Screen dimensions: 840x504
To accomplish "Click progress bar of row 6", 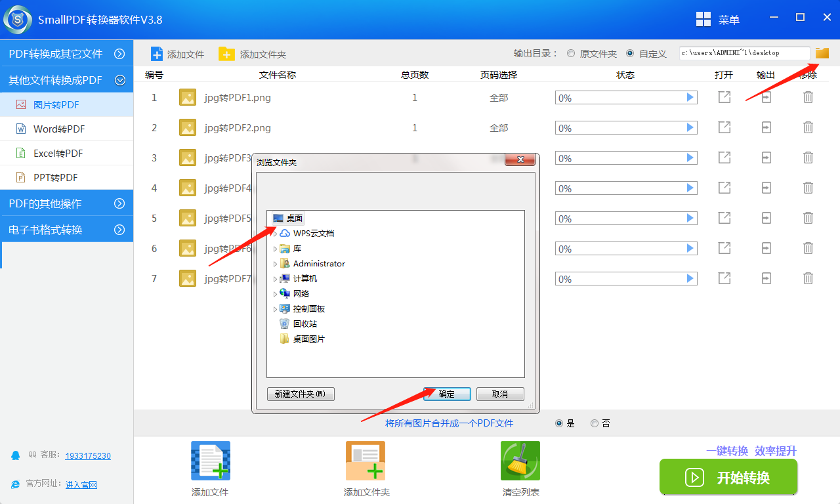I will pyautogui.click(x=626, y=248).
